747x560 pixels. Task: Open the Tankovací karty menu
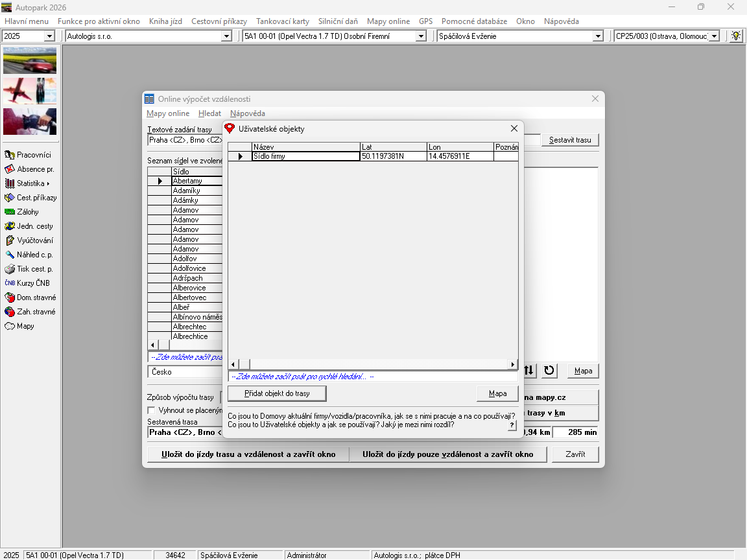coord(282,21)
